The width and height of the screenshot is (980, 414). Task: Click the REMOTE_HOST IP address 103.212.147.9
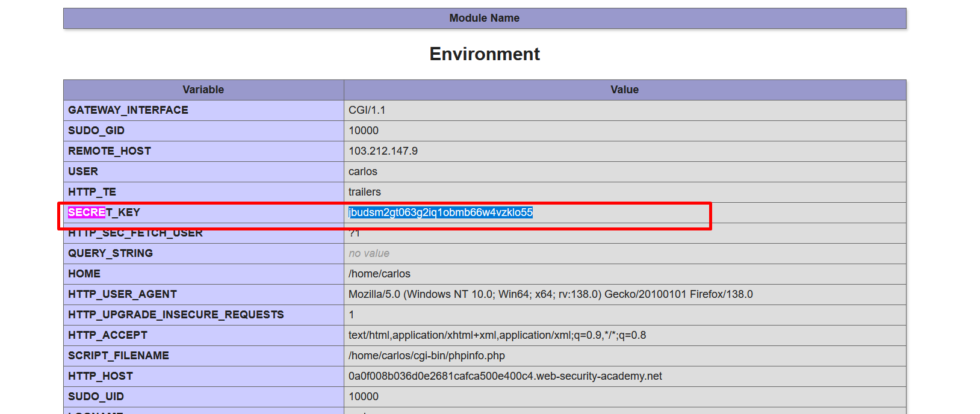383,151
